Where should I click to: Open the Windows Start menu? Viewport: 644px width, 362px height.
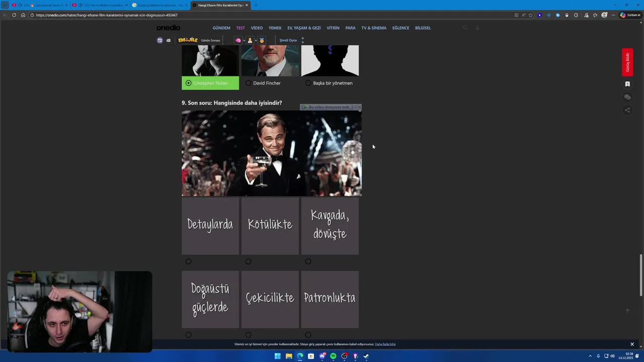(278, 356)
